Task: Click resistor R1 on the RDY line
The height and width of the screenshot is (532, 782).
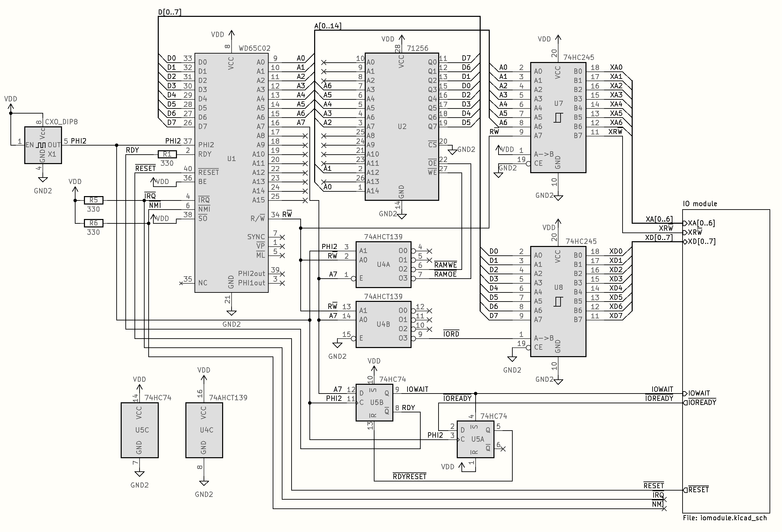Action: point(167,154)
